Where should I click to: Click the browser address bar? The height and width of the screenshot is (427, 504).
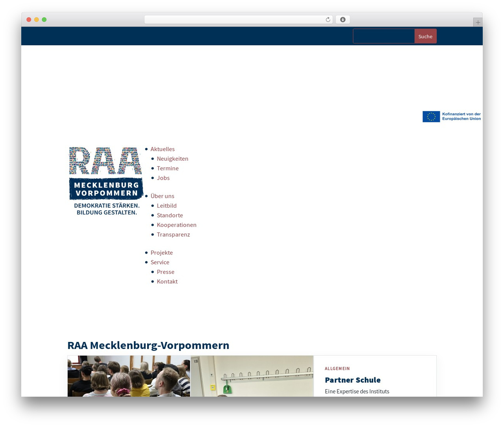238,20
